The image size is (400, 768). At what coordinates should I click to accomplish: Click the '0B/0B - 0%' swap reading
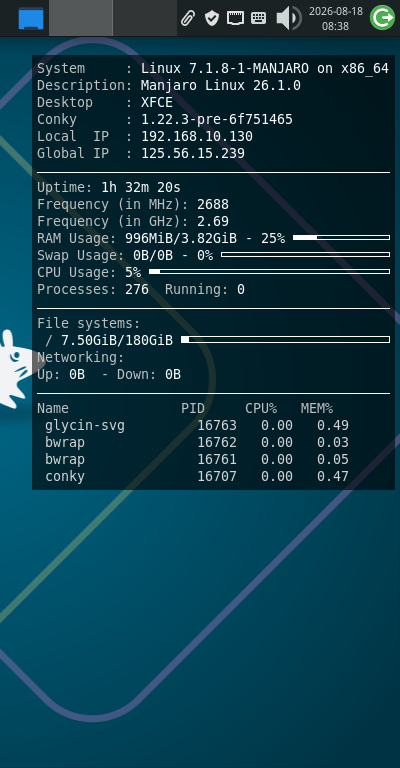click(x=173, y=255)
